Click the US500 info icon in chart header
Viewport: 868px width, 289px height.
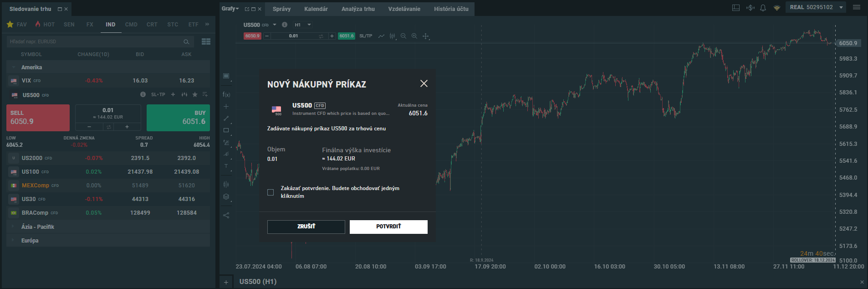[285, 25]
